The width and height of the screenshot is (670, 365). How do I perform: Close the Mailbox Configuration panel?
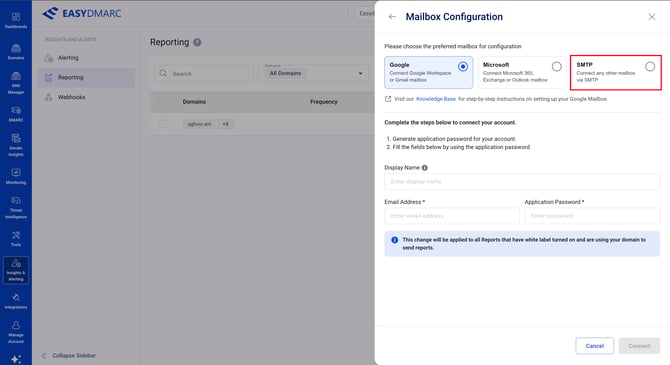coord(652,17)
